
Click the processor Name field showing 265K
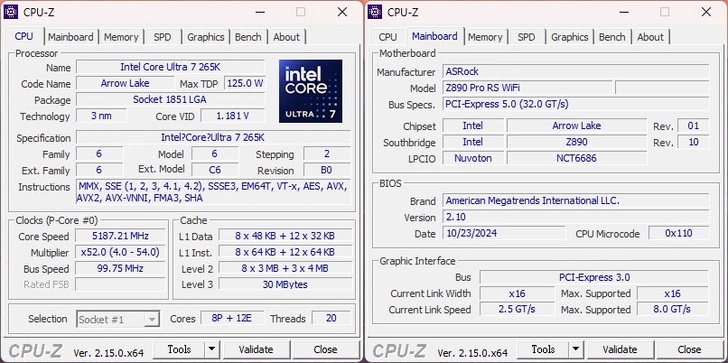pos(170,67)
